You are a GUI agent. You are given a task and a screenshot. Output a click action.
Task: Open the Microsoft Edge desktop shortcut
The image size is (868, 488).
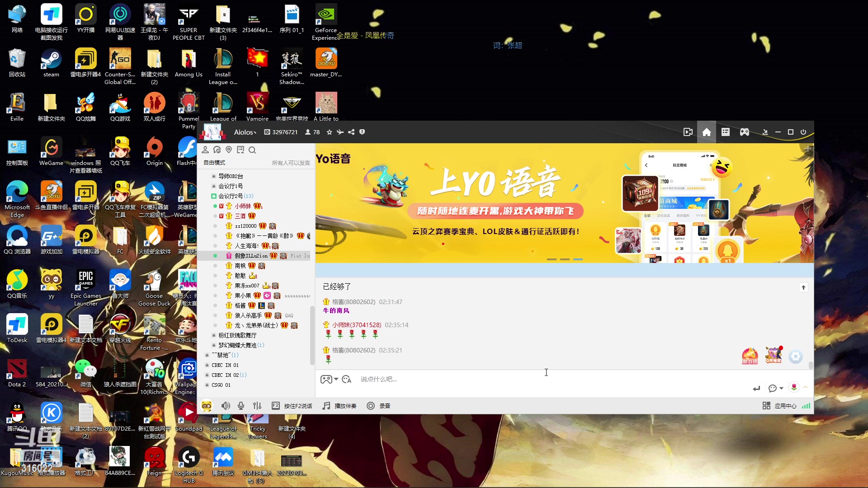pyautogui.click(x=17, y=199)
